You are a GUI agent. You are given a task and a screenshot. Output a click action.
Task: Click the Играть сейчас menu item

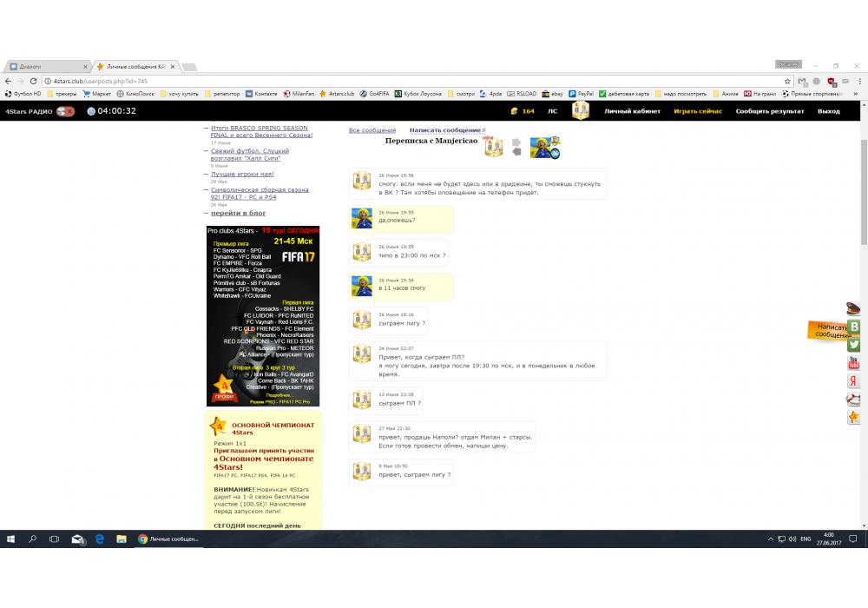(698, 111)
